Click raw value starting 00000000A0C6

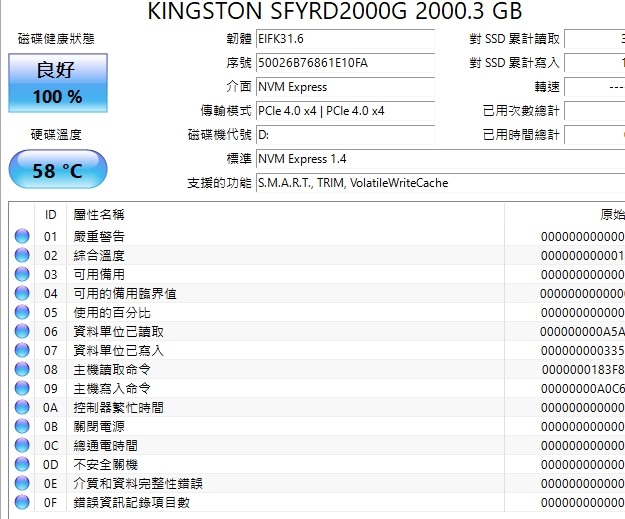[x=582, y=389]
